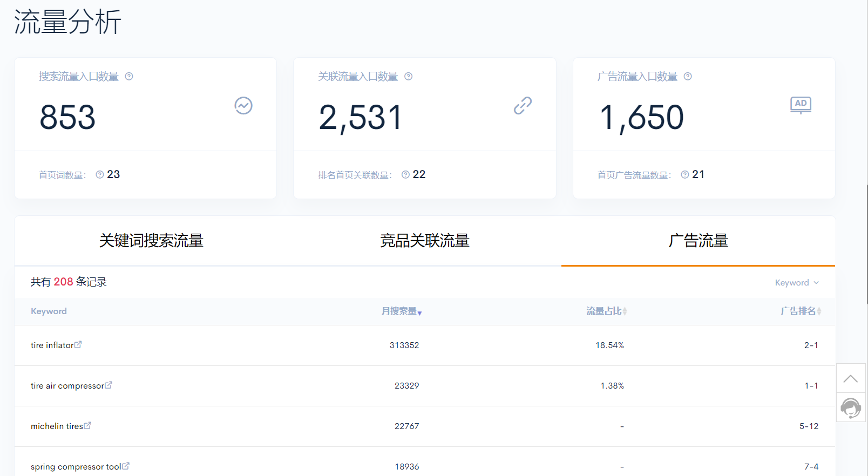Click help icon beside 关联流量入口数量

(x=409, y=77)
